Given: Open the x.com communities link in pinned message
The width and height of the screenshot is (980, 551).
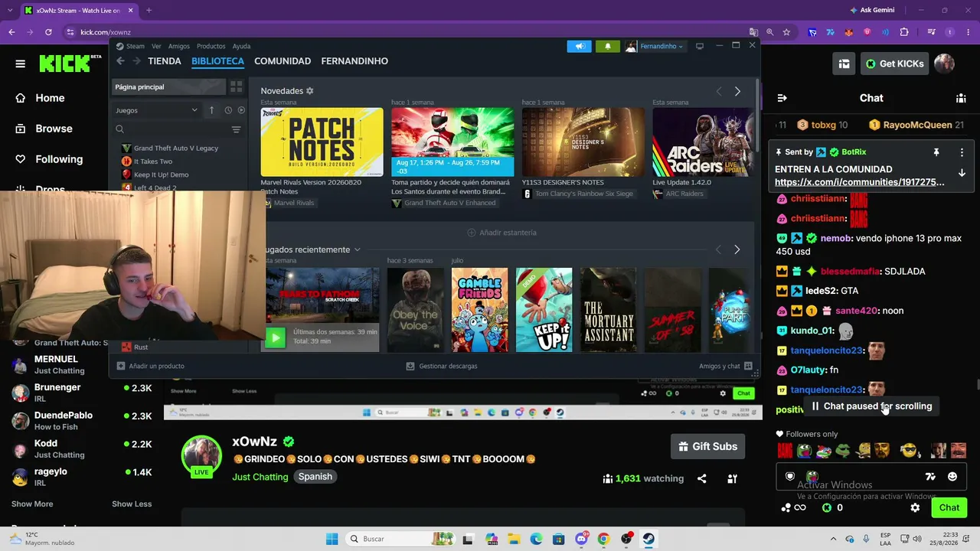Looking at the screenshot, I should (859, 182).
